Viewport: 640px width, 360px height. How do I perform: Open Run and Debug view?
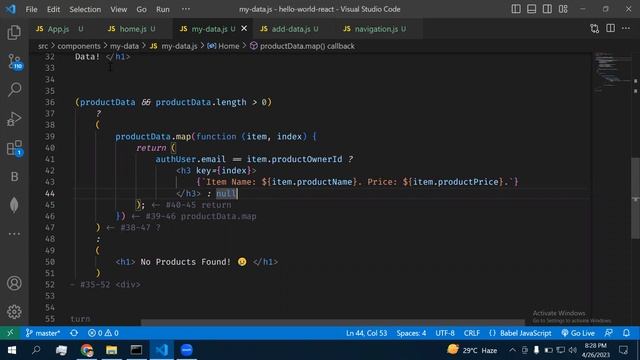coord(14,119)
